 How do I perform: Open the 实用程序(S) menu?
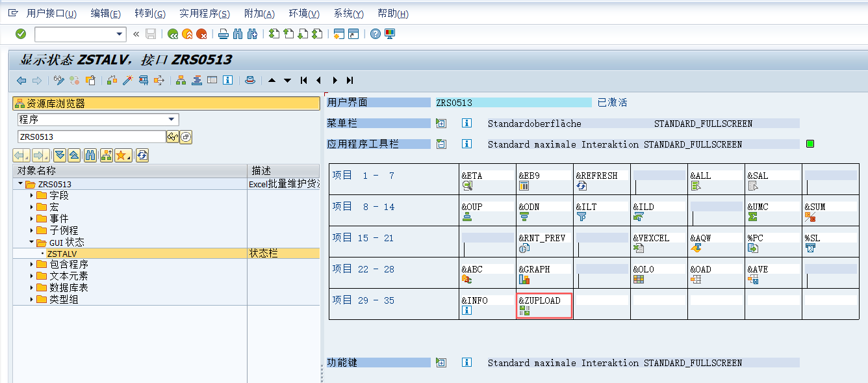click(205, 14)
